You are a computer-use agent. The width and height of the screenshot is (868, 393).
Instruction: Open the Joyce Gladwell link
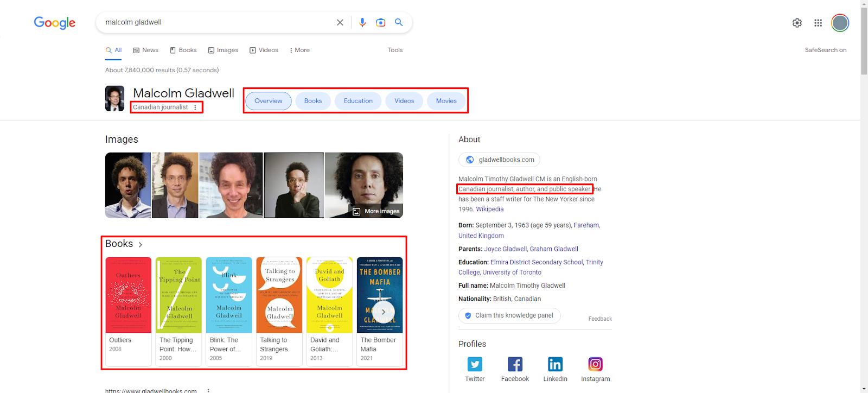(506, 249)
